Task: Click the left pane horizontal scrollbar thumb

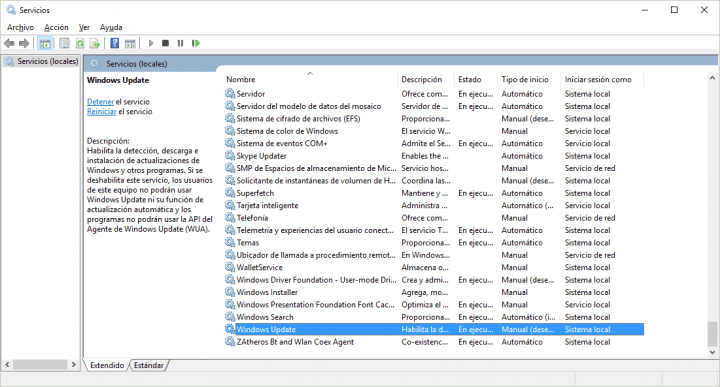Action: point(40,365)
